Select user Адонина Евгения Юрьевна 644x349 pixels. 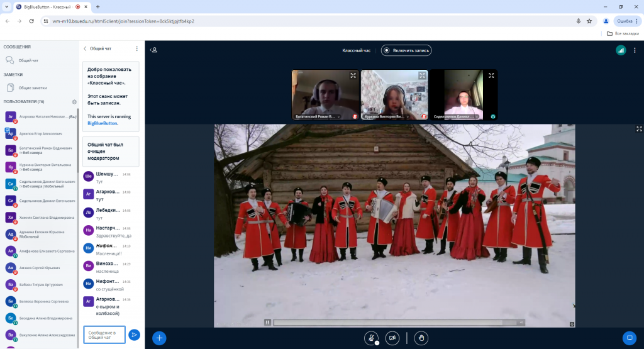click(x=40, y=234)
